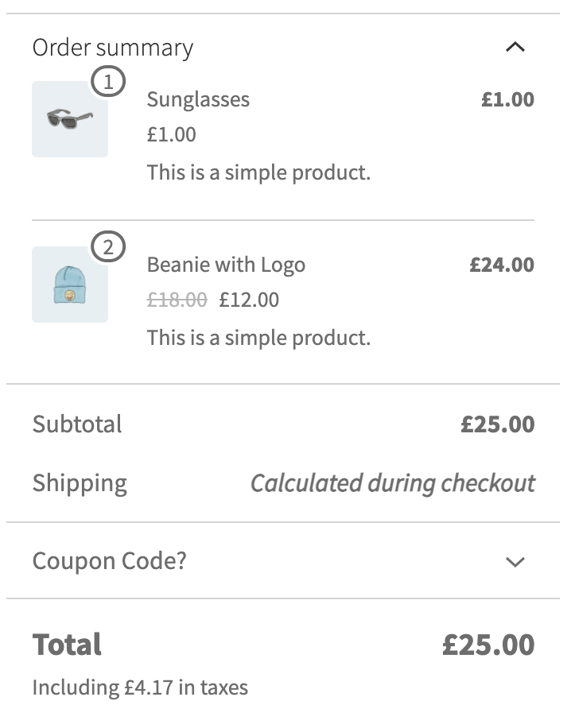Screen dimensions: 571x728
Task: Click the Including £4.17 in taxes note
Action: click(x=140, y=687)
